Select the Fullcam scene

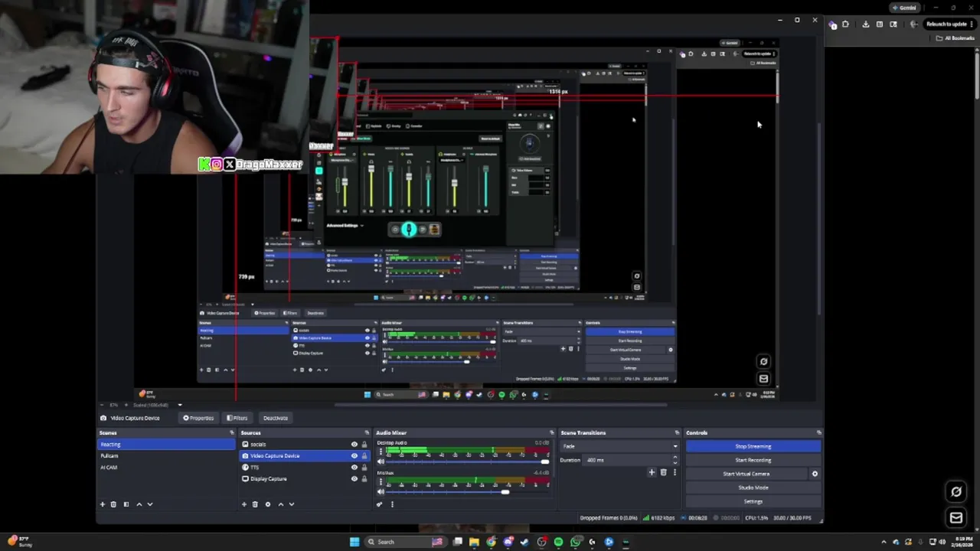click(167, 456)
